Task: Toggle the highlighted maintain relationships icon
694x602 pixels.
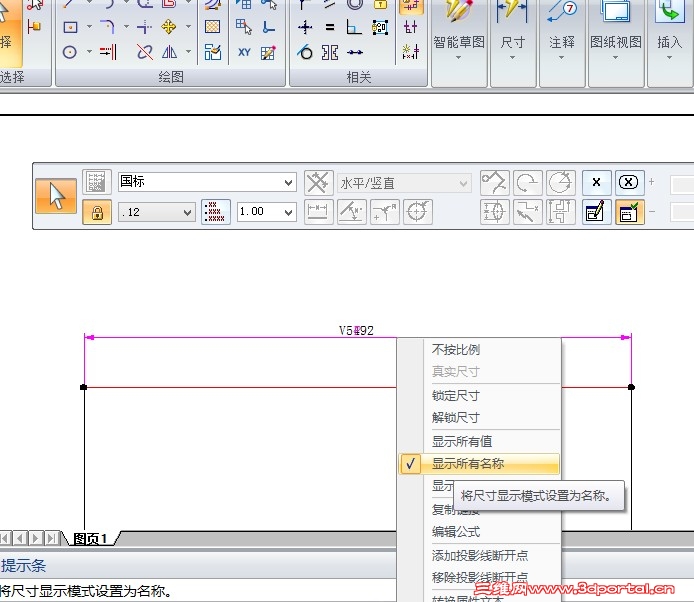Action: pyautogui.click(x=410, y=6)
